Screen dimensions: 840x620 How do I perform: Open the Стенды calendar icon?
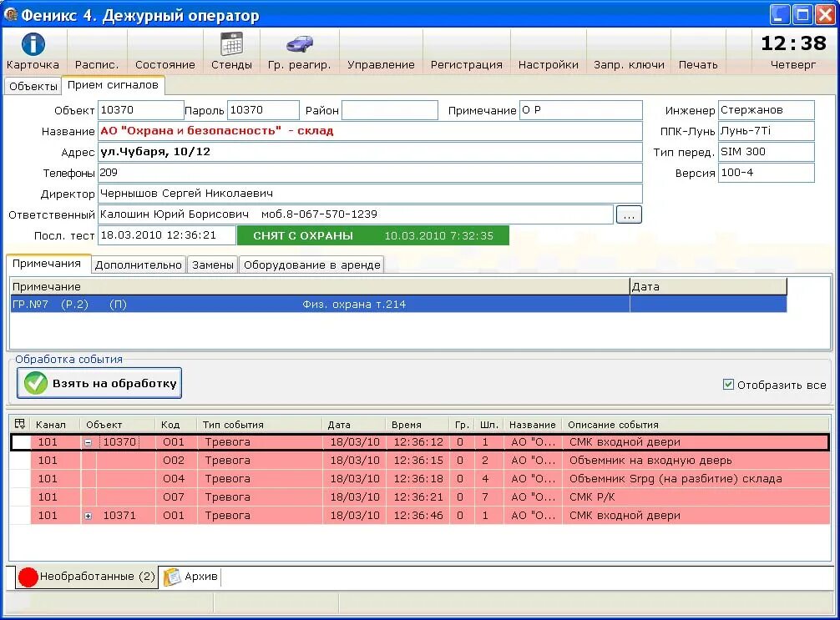click(x=231, y=44)
